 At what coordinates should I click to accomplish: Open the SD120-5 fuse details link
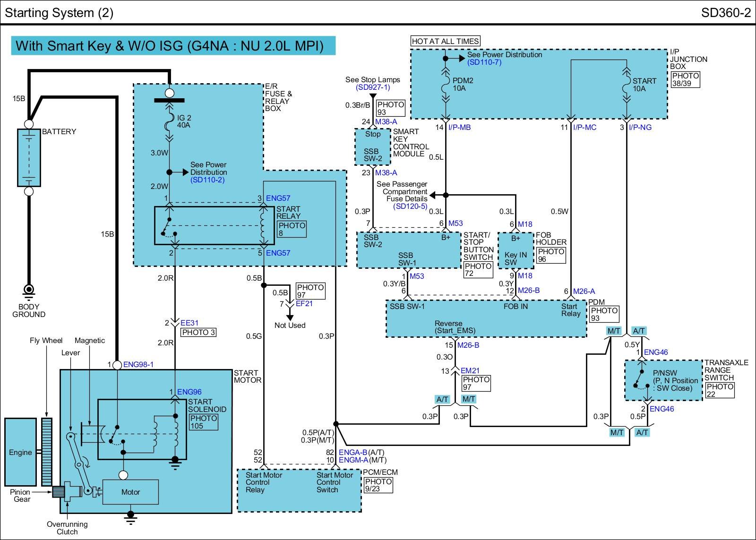click(411, 206)
